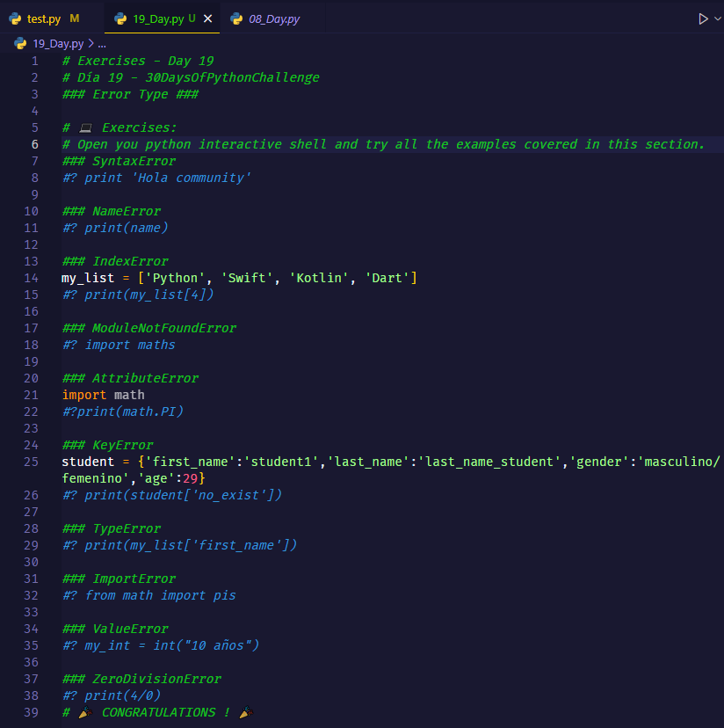This screenshot has width=724, height=728.
Task: Click 19_Day.py in the breadcrumb
Action: (x=58, y=44)
